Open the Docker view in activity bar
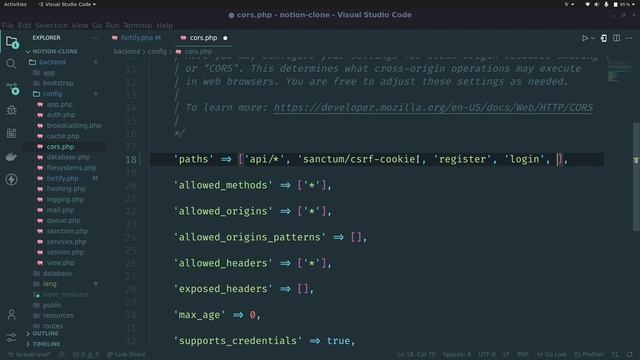The width and height of the screenshot is (640, 360). [11, 156]
